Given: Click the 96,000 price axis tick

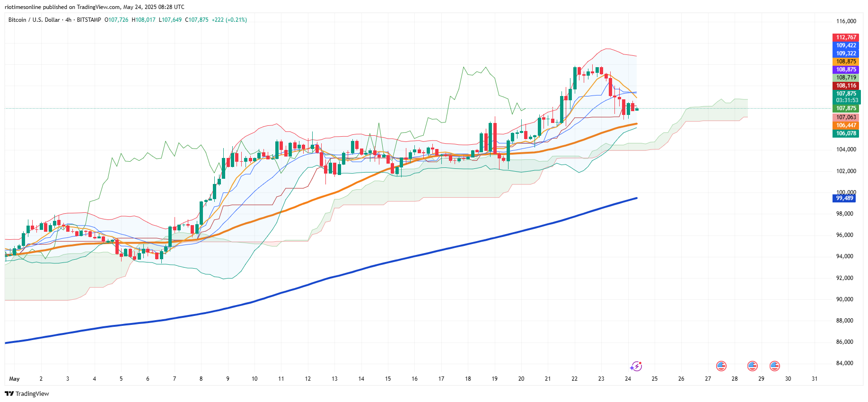Looking at the screenshot, I should pos(845,235).
